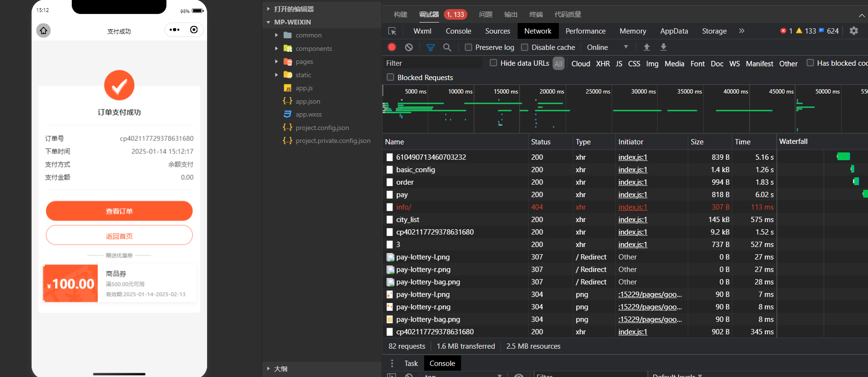Check Blocked Requests option
868x377 pixels.
tap(390, 77)
